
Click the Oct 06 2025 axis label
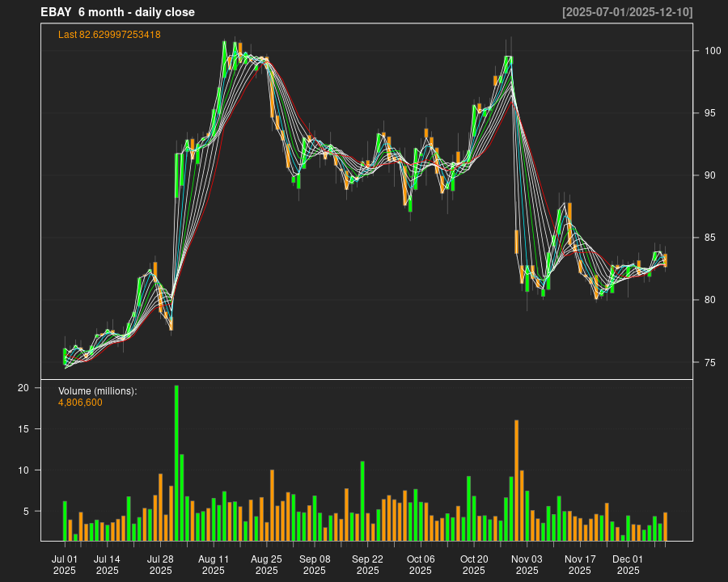[x=421, y=564]
